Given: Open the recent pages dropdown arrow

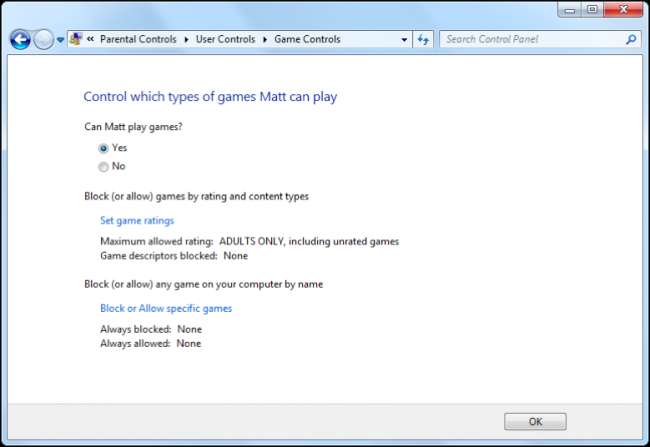Looking at the screenshot, I should [x=60, y=40].
